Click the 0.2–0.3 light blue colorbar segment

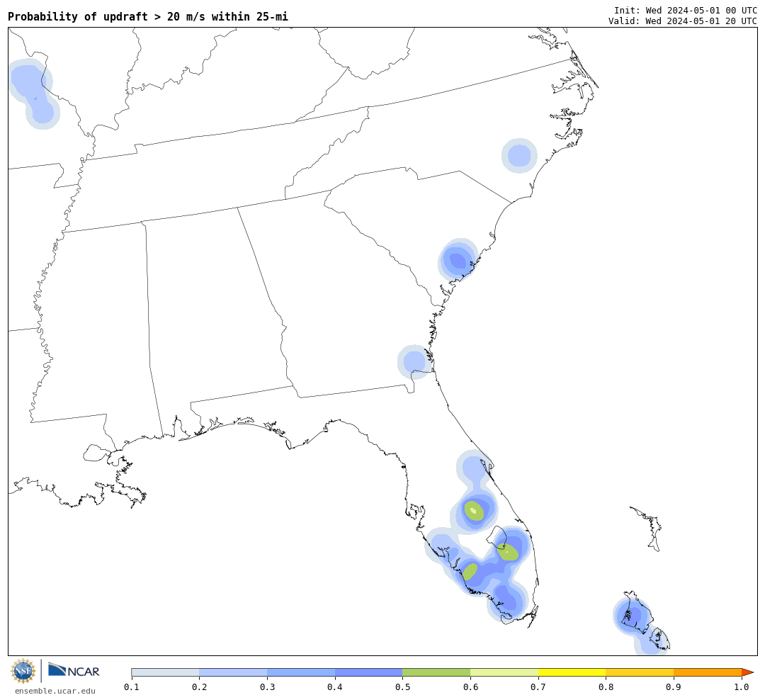click(x=233, y=672)
